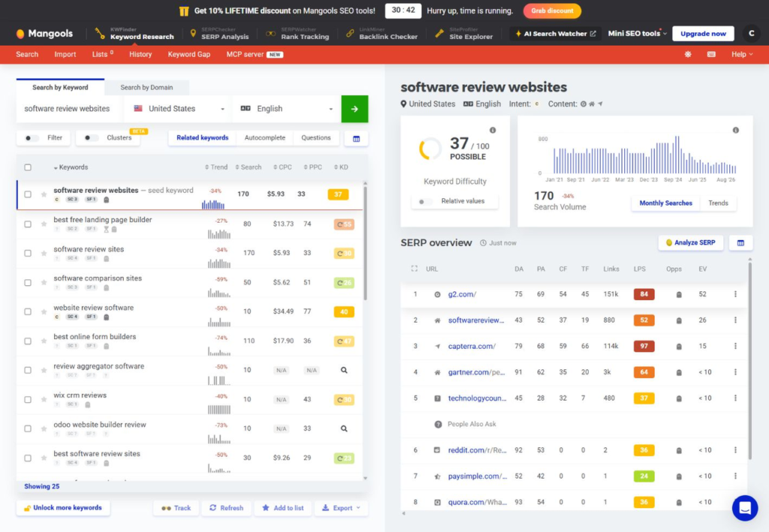The width and height of the screenshot is (769, 532).
Task: Click the green LPS 24 badge for paysimple.com
Action: [x=644, y=476]
